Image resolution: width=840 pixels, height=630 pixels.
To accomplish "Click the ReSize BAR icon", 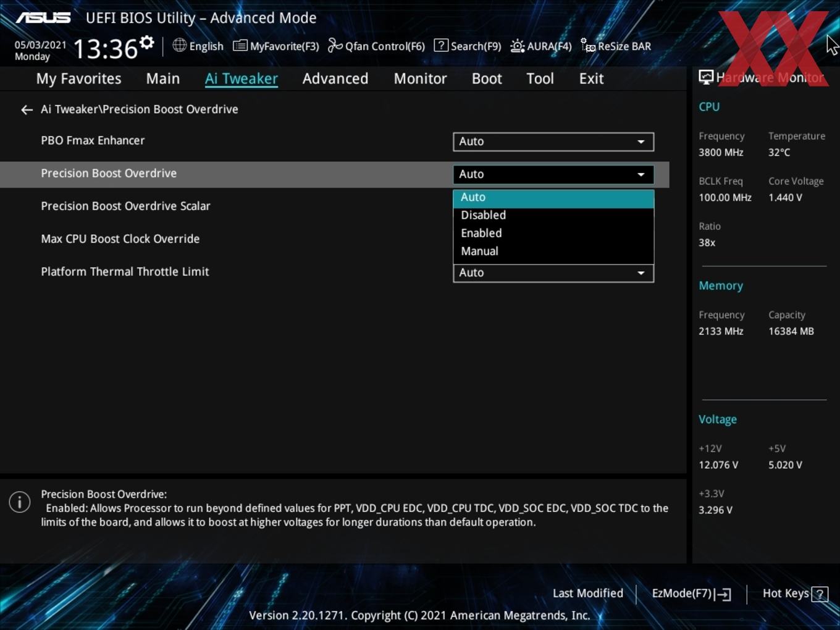I will [x=588, y=45].
